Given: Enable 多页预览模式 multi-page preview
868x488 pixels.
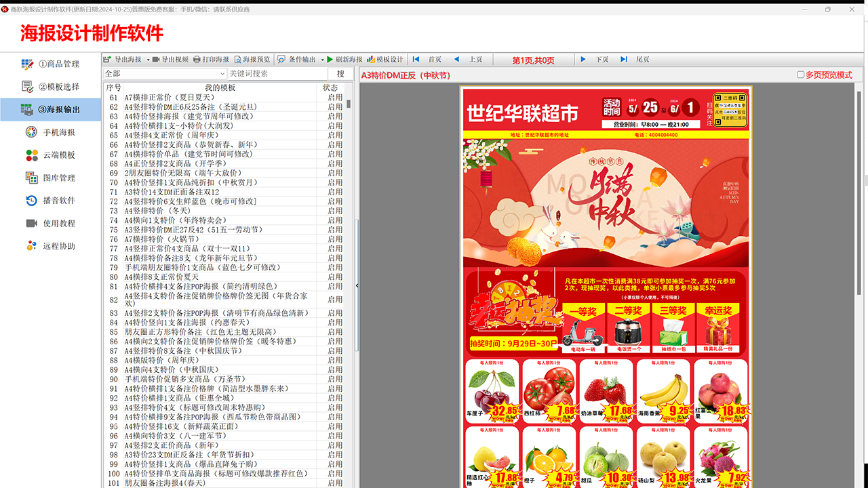Looking at the screenshot, I should pyautogui.click(x=801, y=74).
